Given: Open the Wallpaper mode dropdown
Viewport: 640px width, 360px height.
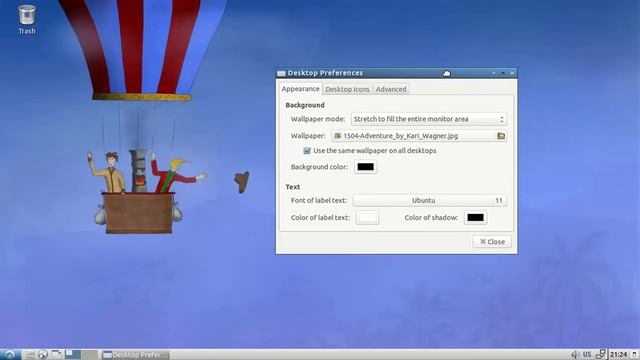Looking at the screenshot, I should coord(429,119).
